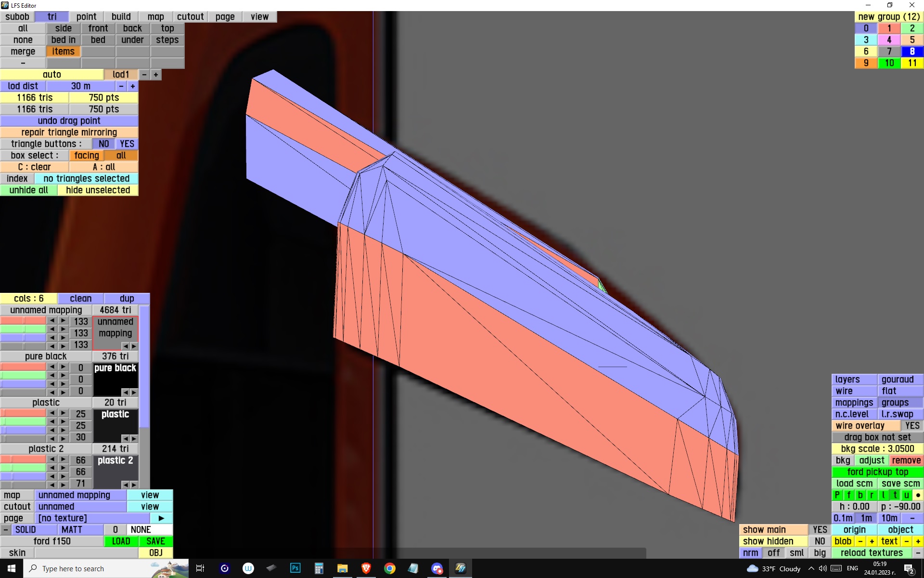Toggle show hidden NO button
Screen dimensions: 924x578
tap(820, 541)
